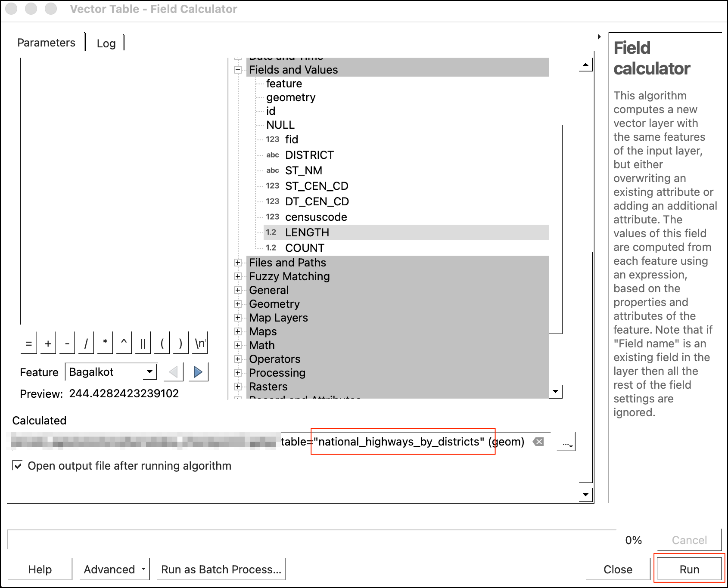Screen dimensions: 728x588
Task: Insert the equals operator
Action: click(x=28, y=343)
